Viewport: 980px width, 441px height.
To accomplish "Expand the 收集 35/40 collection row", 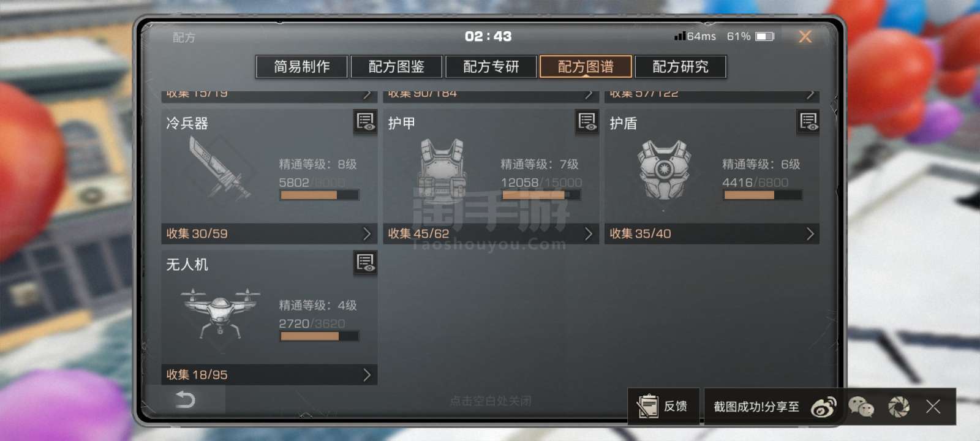I will [x=712, y=233].
